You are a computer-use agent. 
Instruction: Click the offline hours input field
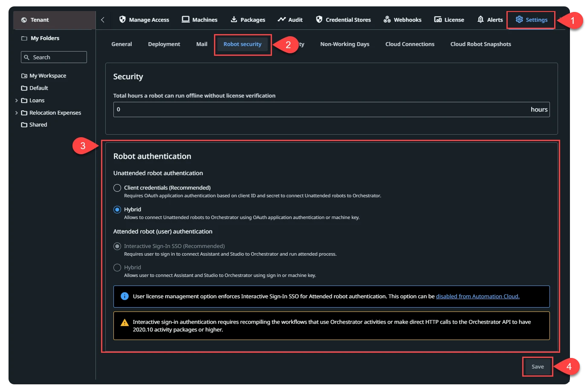coord(331,110)
